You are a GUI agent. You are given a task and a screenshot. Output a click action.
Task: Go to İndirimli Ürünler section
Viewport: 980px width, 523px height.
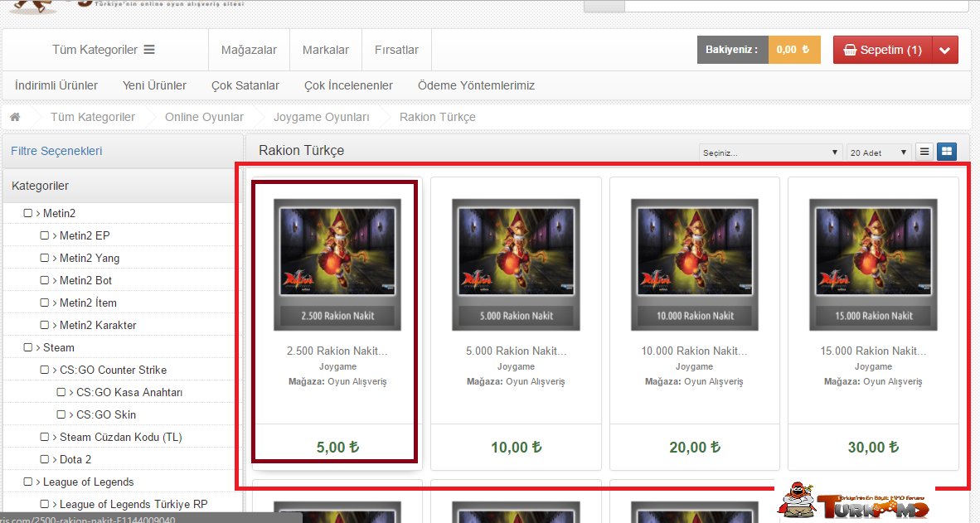point(56,85)
